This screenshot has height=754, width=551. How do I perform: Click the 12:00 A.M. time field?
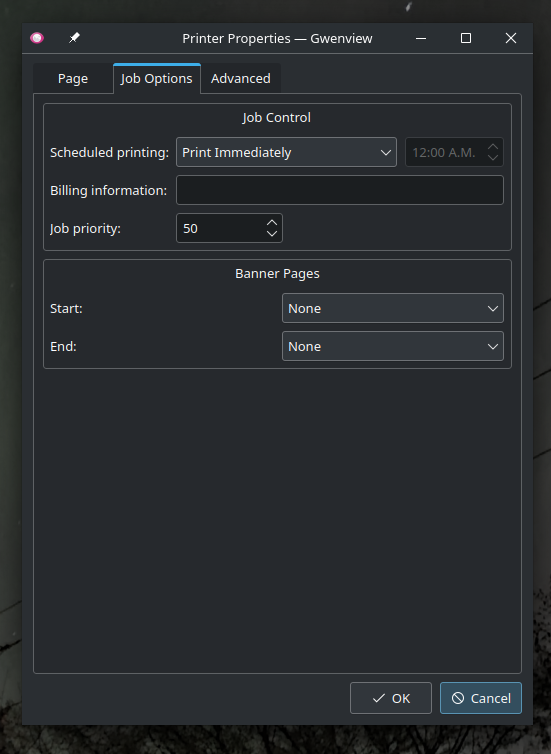tap(446, 152)
